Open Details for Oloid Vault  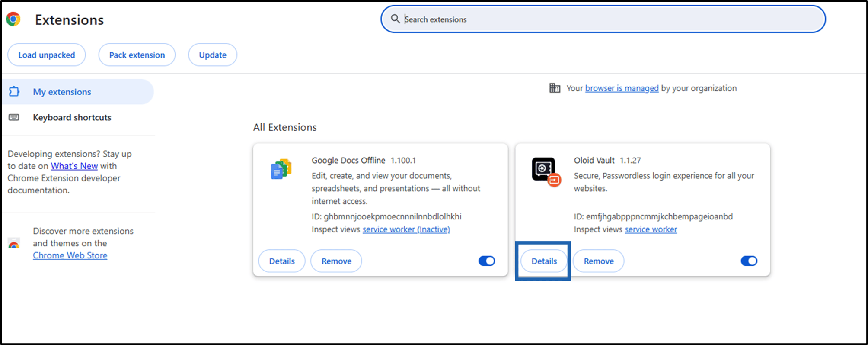pos(544,261)
